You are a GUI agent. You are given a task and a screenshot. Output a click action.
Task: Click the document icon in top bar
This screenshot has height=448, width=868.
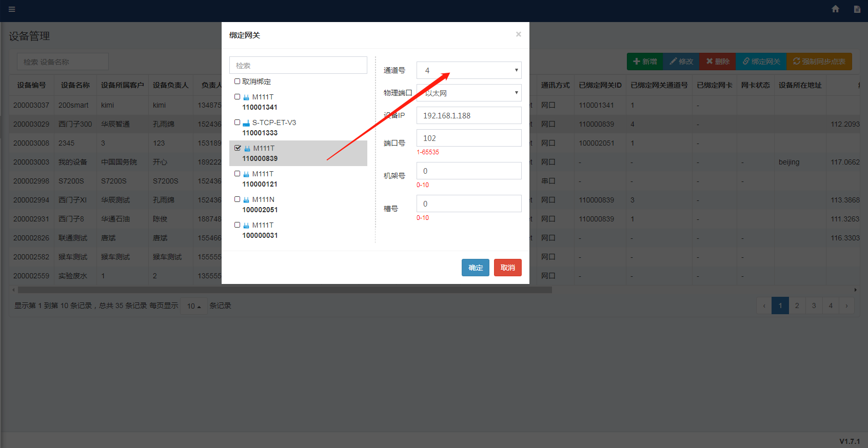click(x=857, y=9)
